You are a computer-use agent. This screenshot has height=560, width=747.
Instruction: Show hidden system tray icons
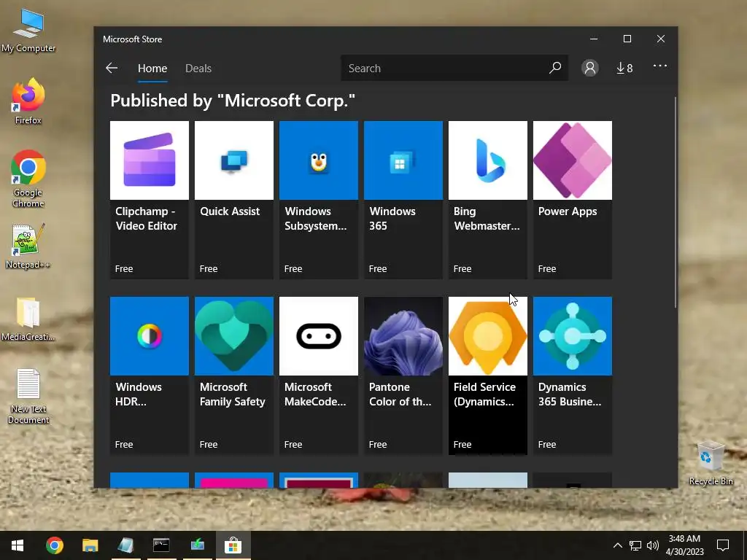point(617,545)
